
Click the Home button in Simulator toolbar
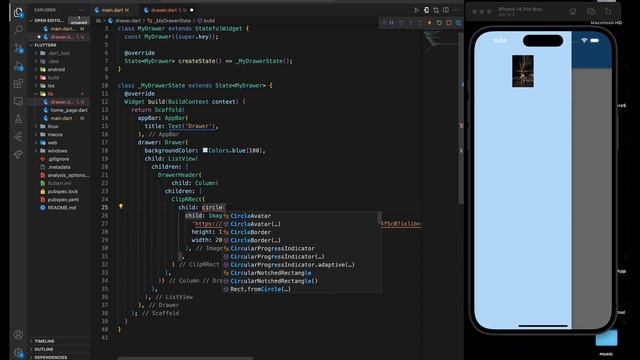tap(573, 11)
